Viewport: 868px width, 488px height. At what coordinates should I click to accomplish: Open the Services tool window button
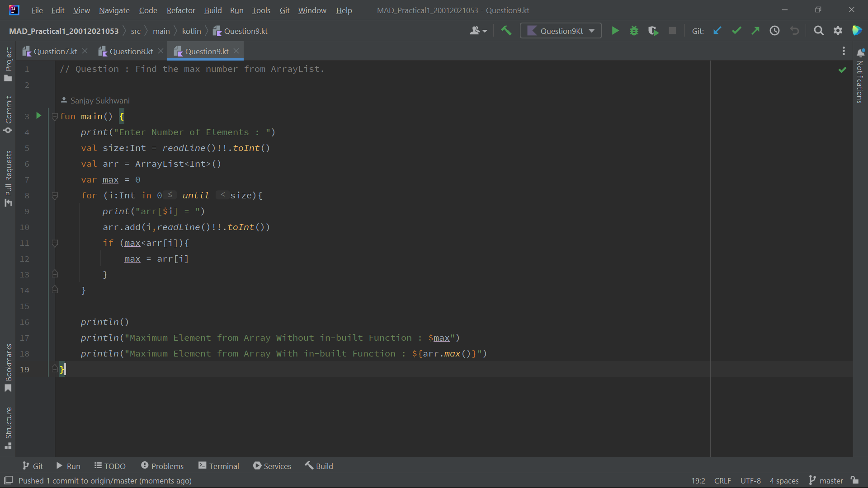[x=272, y=466]
